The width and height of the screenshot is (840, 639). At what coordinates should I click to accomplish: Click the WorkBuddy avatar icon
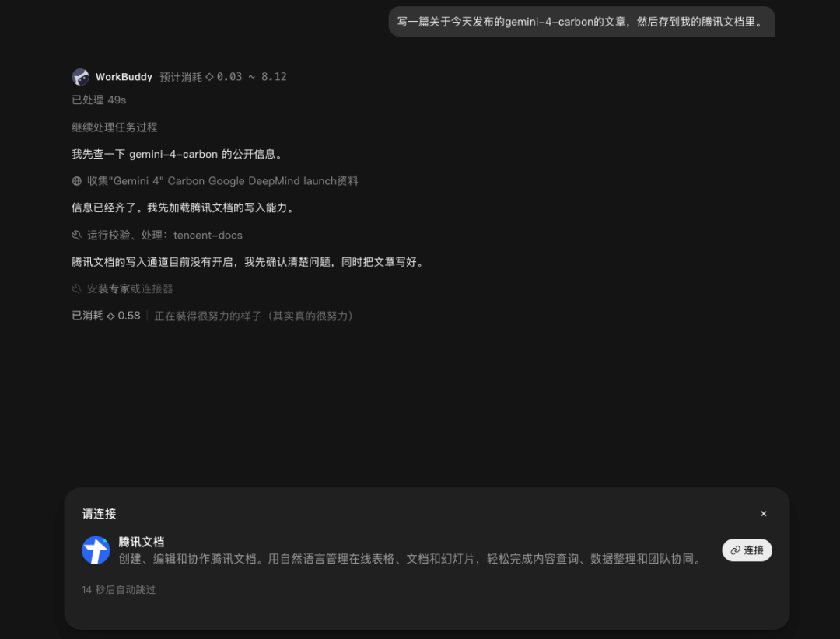80,77
